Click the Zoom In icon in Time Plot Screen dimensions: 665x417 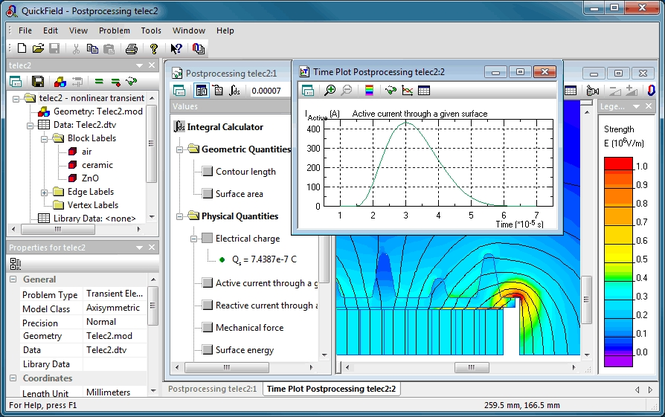coord(329,91)
